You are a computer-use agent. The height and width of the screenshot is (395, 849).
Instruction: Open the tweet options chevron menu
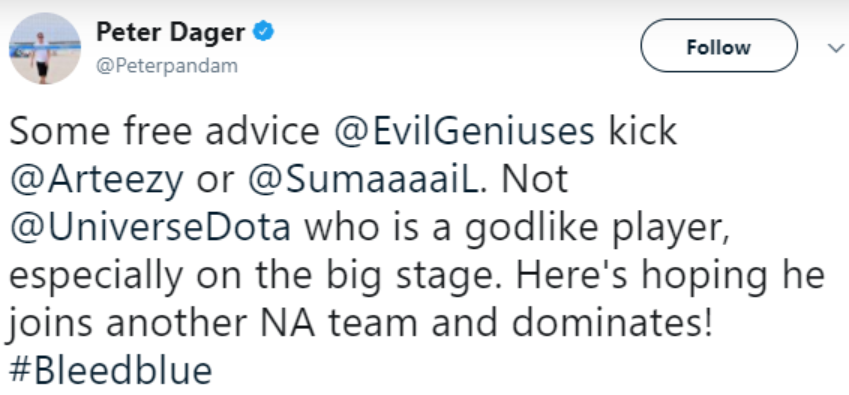click(836, 48)
